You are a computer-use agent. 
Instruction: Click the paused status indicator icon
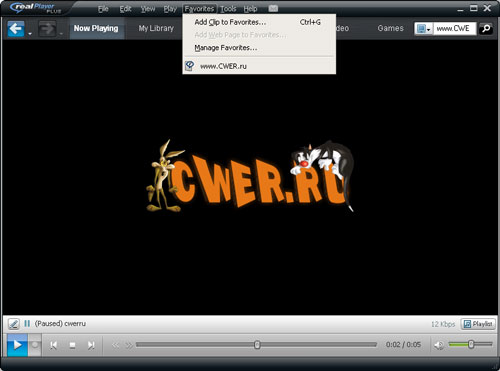point(27,323)
